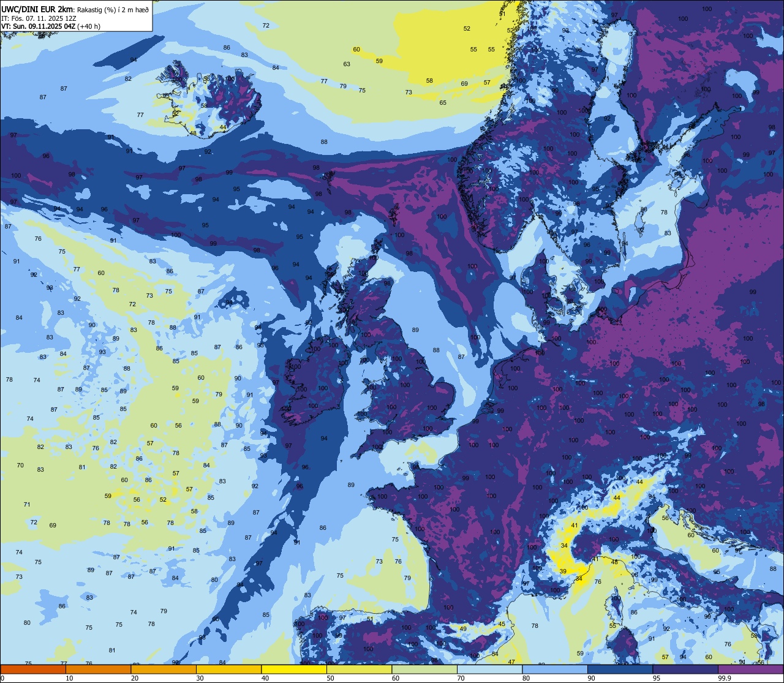Click the valid time 'VT: Sun. 09.11.2025 04Z'
Viewport: 784px width, 683px height.
38,26
